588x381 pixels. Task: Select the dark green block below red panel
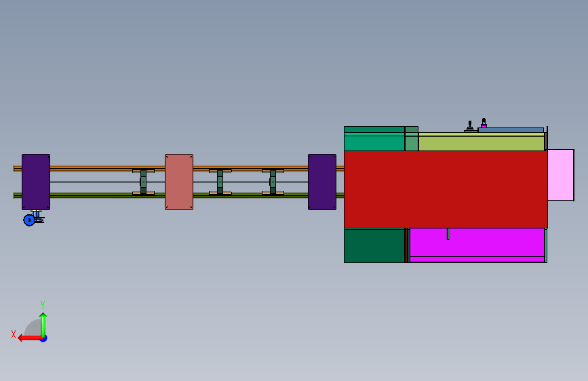374,245
